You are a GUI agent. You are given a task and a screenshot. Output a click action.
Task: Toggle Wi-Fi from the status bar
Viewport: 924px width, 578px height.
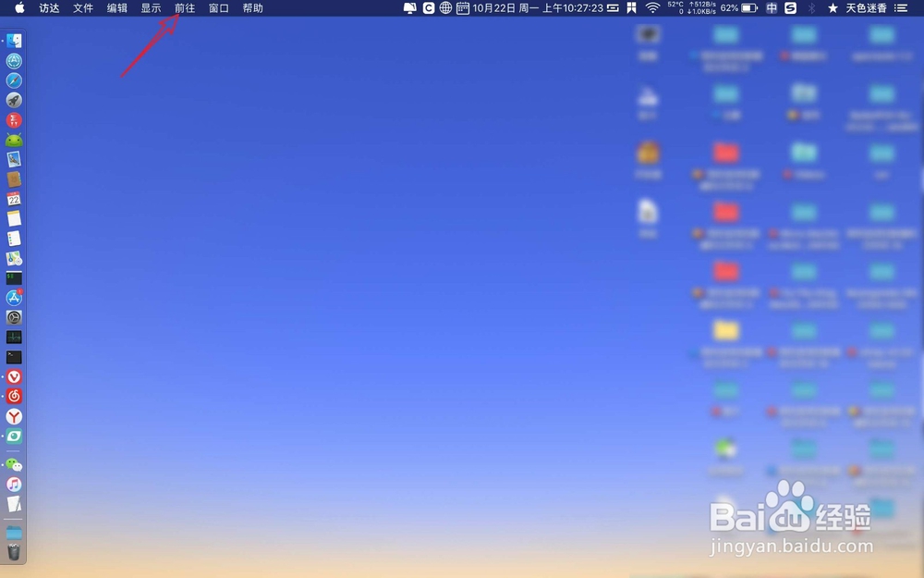pyautogui.click(x=653, y=8)
